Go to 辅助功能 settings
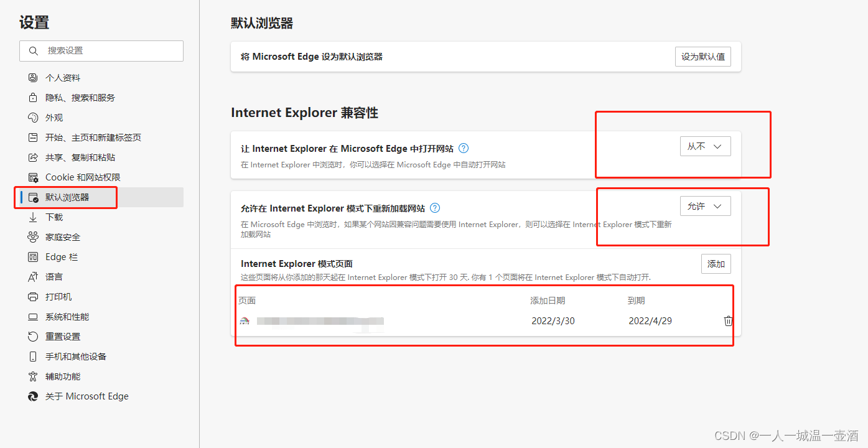Image resolution: width=868 pixels, height=448 pixels. pos(101,376)
